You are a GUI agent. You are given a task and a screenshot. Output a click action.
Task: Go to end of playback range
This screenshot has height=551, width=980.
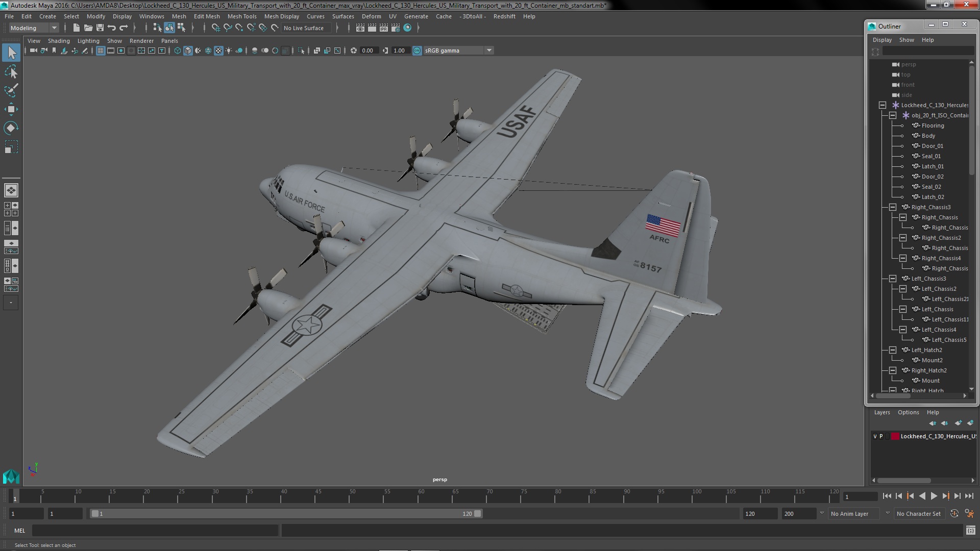[x=969, y=496]
